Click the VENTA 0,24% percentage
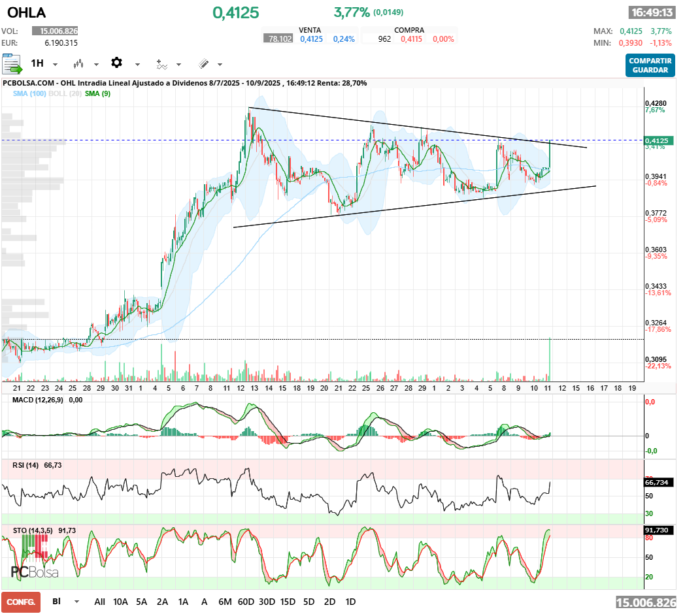685x616 pixels. click(344, 39)
